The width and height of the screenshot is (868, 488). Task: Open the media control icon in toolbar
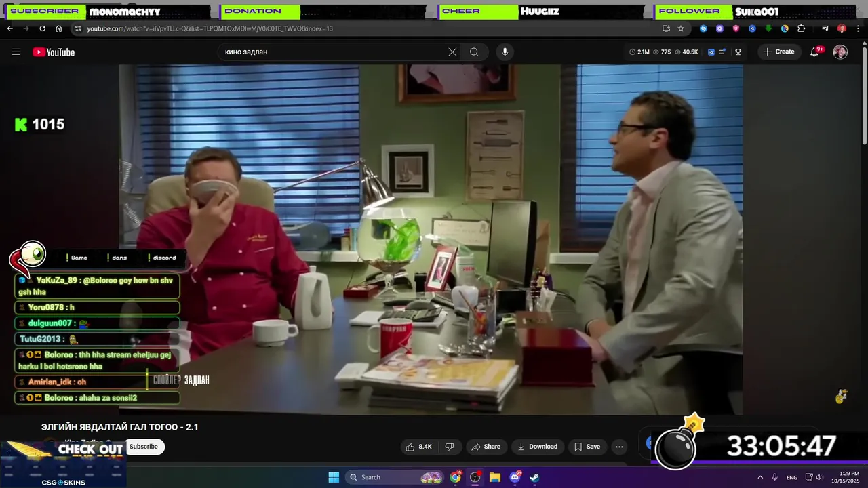(825, 28)
